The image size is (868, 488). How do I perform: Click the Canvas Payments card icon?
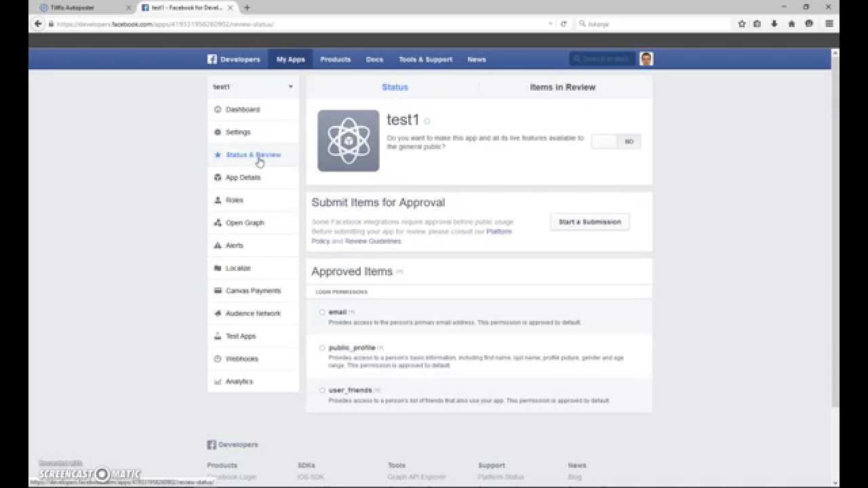[x=218, y=291]
